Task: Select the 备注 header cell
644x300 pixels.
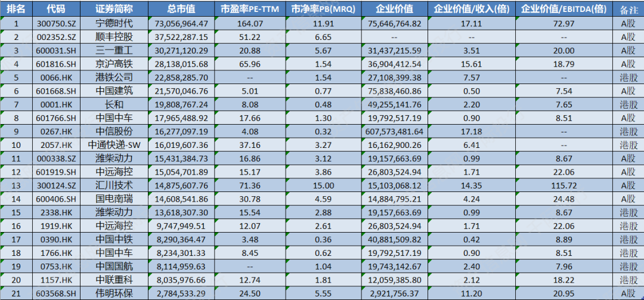Action: pyautogui.click(x=628, y=10)
